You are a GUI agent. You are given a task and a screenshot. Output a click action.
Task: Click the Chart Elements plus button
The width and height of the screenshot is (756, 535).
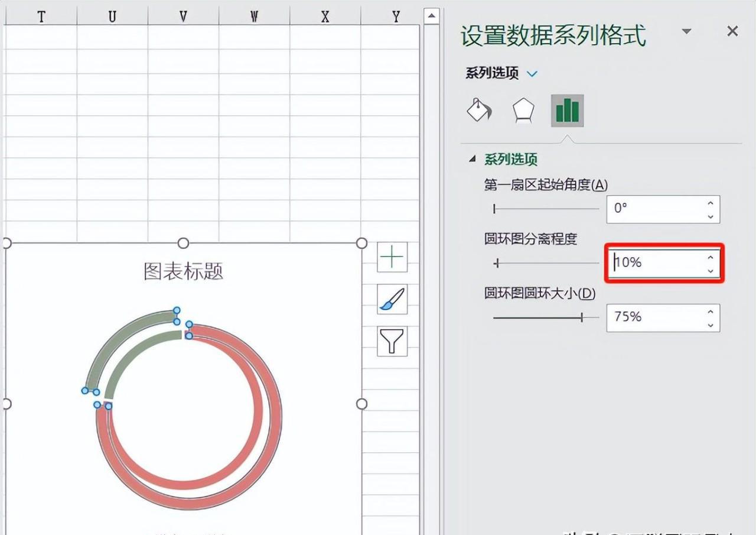click(x=392, y=257)
